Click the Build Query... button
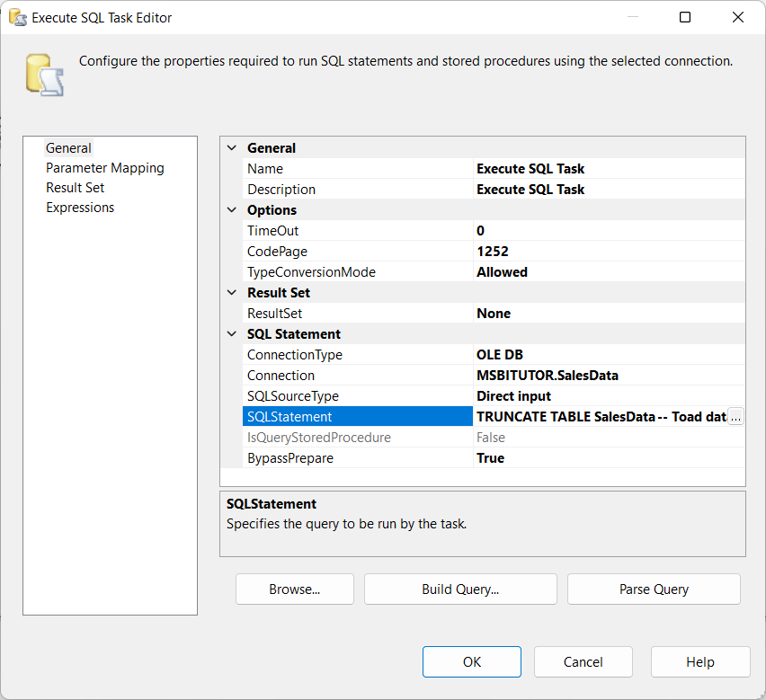Viewport: 766px width, 700px height. tap(460, 589)
